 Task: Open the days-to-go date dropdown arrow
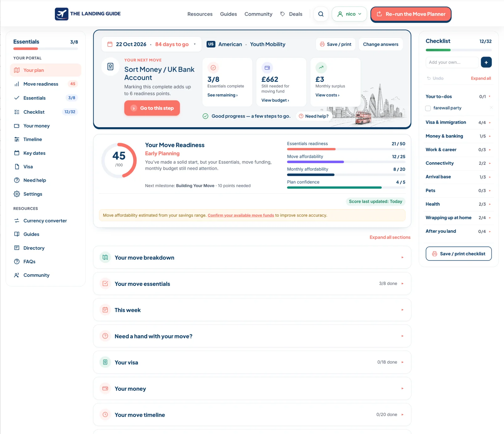tap(195, 44)
